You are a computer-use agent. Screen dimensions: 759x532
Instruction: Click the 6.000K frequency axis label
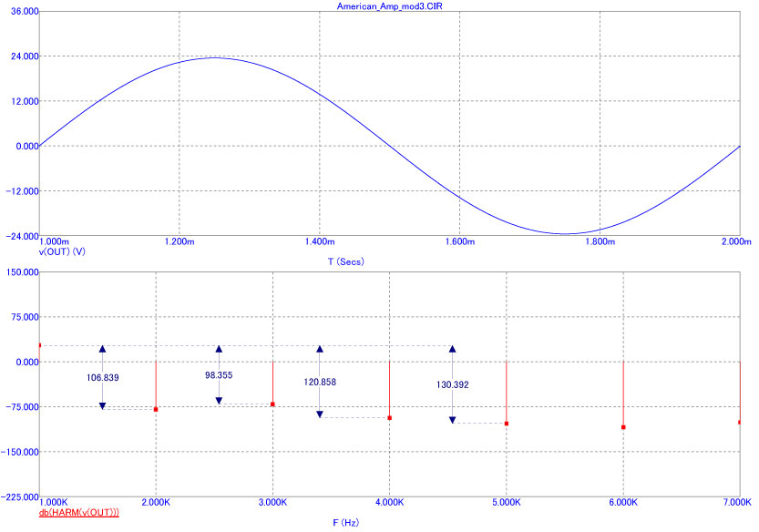click(x=623, y=503)
